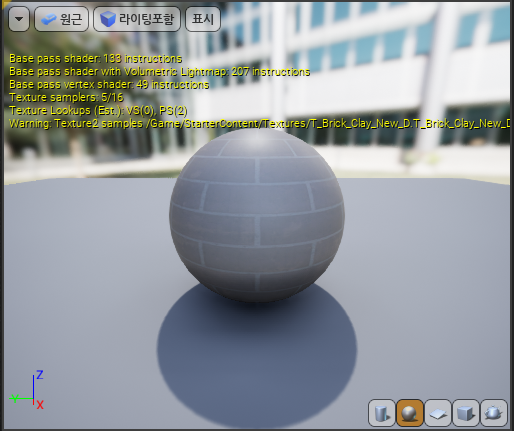
Task: Click the 'Texture samplers: 5/16' stat
Action: (x=66, y=97)
